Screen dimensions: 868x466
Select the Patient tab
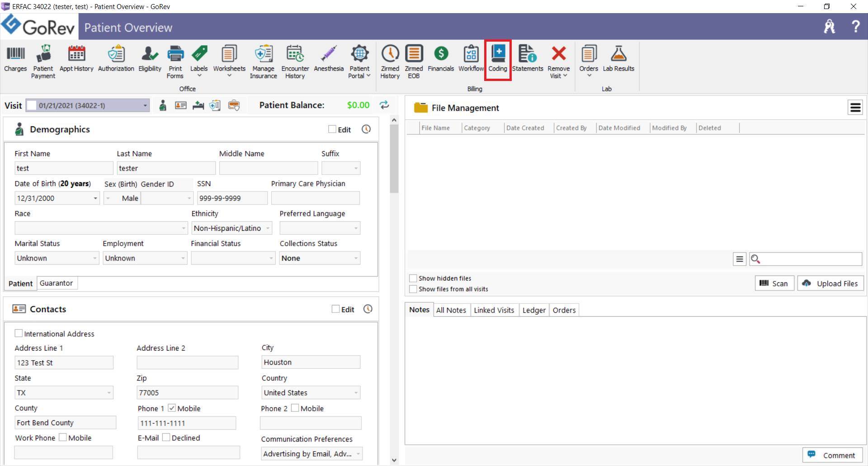(20, 283)
